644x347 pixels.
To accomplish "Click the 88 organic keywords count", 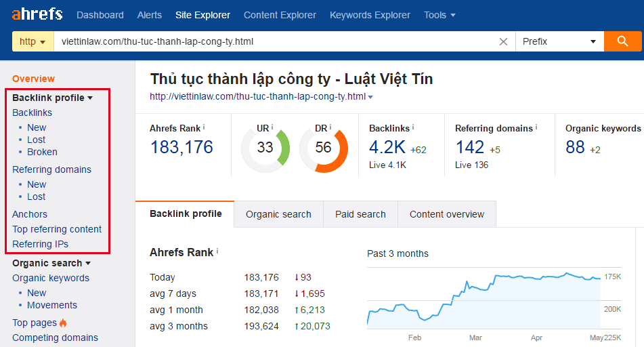I will tap(575, 147).
